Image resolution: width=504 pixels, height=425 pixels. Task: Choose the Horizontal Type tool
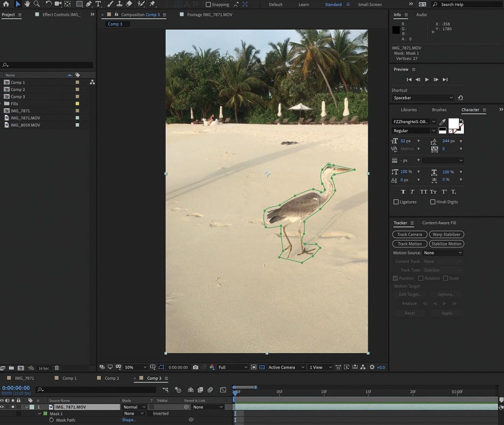(x=98, y=4)
